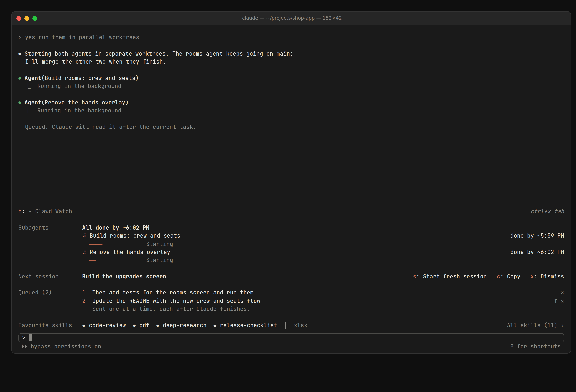Copy the next session prompt

[508, 277]
